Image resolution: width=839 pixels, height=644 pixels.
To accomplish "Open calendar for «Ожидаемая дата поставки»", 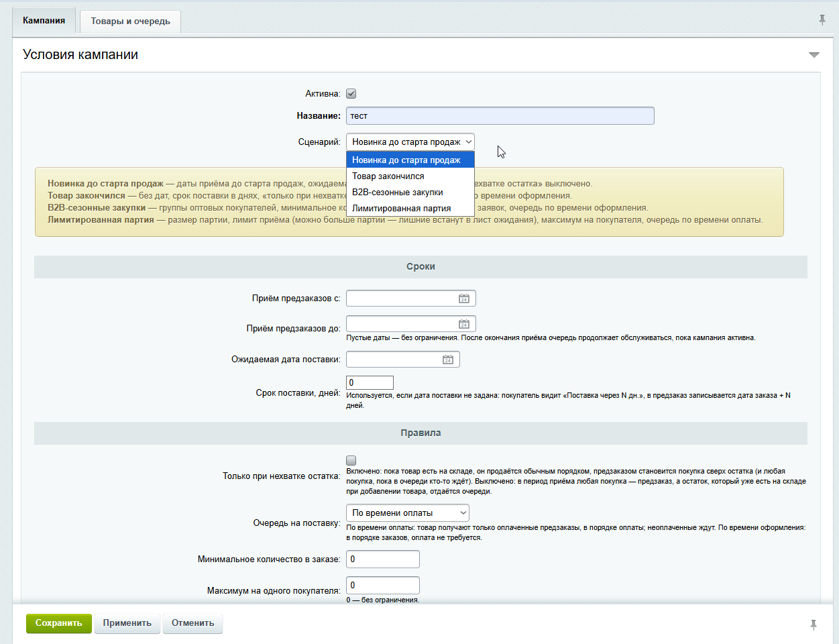I will 448,360.
